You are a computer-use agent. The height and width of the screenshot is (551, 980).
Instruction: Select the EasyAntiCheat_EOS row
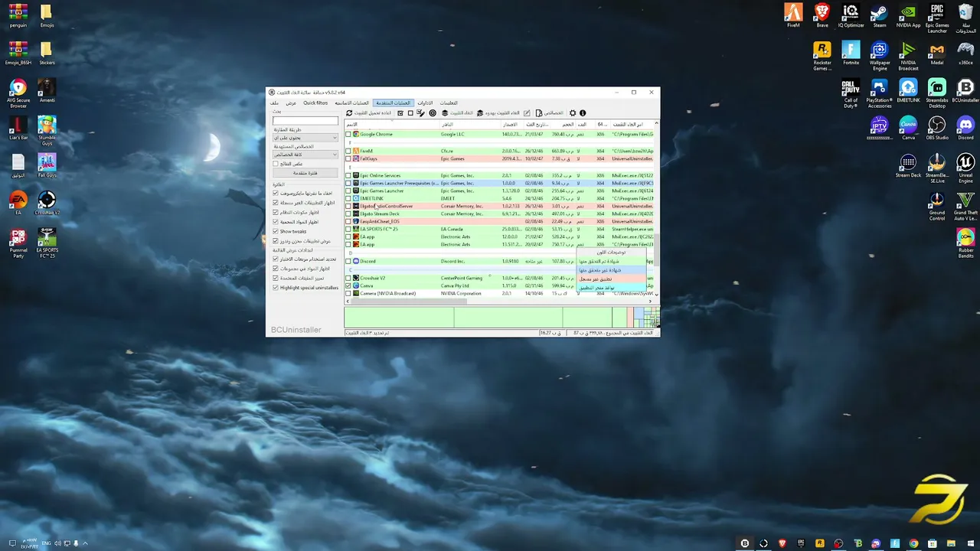tap(498, 221)
